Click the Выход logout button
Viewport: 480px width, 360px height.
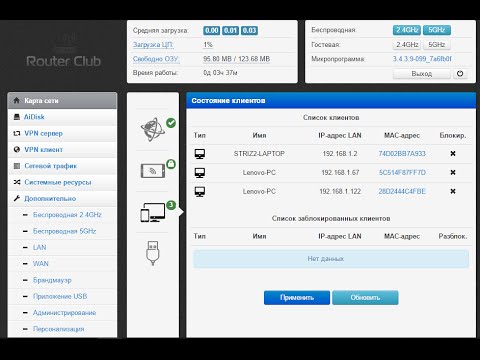[422, 74]
